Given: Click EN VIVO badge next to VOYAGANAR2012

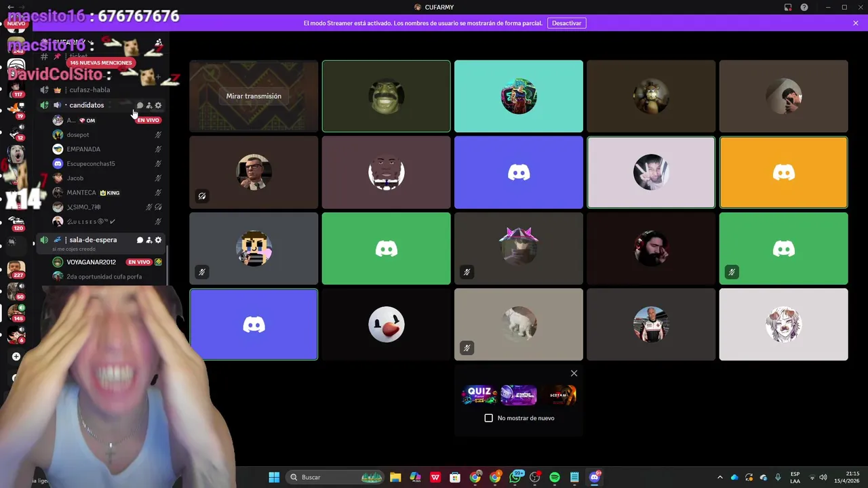Looking at the screenshot, I should click(139, 262).
